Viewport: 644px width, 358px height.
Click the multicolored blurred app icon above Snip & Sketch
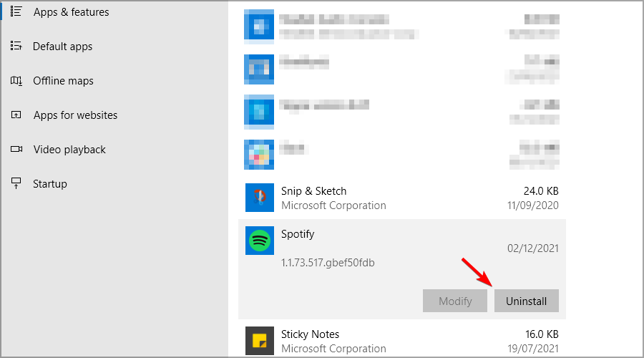point(259,155)
